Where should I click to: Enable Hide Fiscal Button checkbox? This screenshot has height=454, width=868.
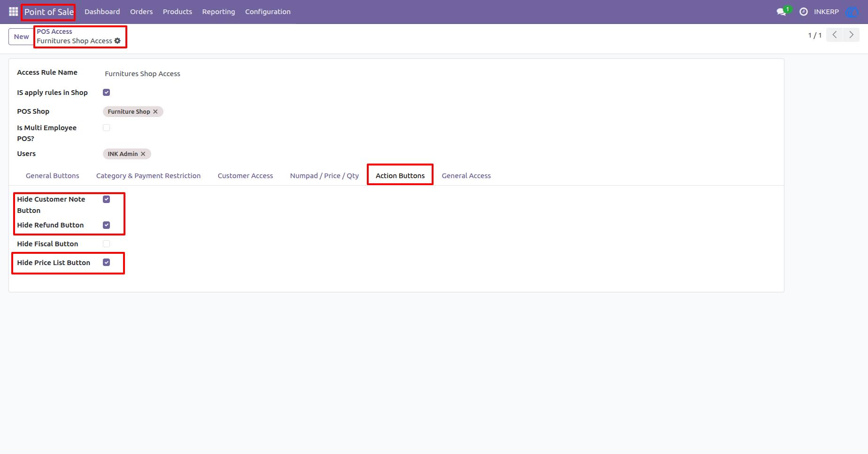click(107, 244)
